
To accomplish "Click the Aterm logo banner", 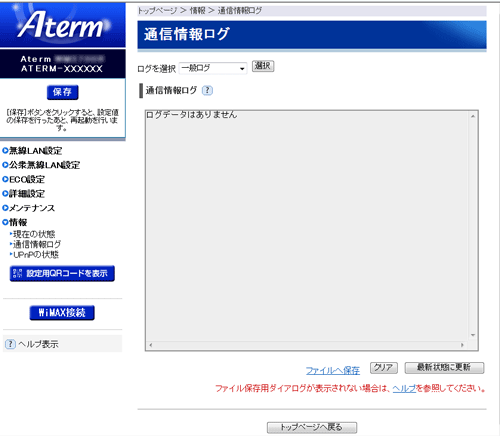I will point(63,24).
